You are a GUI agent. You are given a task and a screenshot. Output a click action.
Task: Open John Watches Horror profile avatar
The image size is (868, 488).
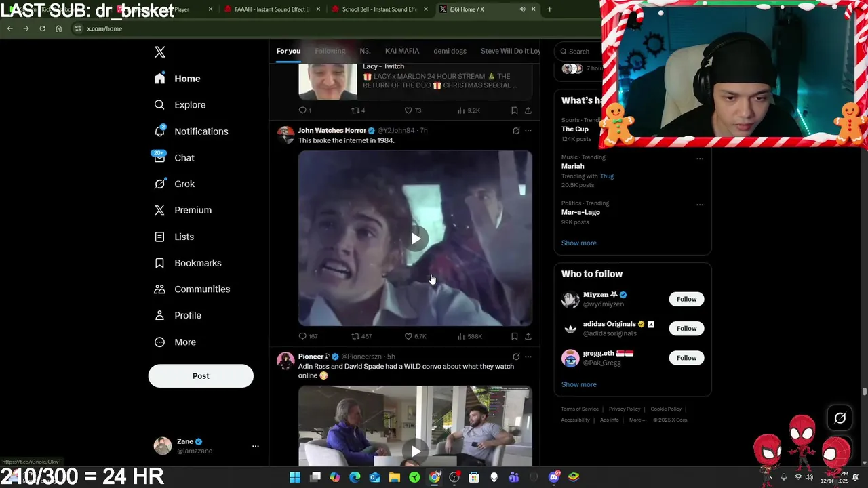[x=285, y=134]
